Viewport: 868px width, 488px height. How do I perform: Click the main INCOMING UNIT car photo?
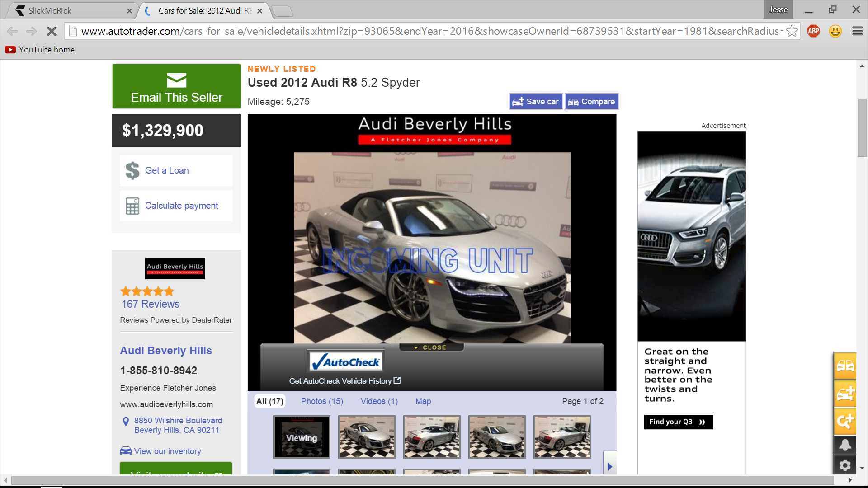(432, 248)
